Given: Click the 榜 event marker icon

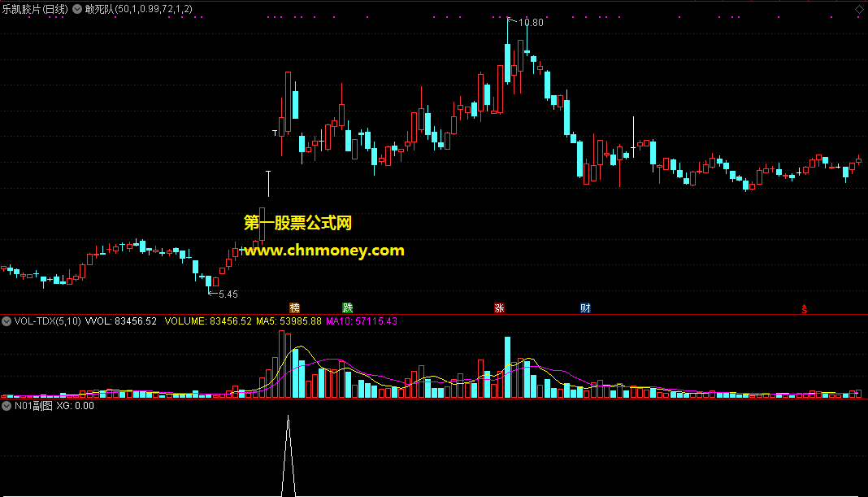Looking at the screenshot, I should click(x=294, y=307).
